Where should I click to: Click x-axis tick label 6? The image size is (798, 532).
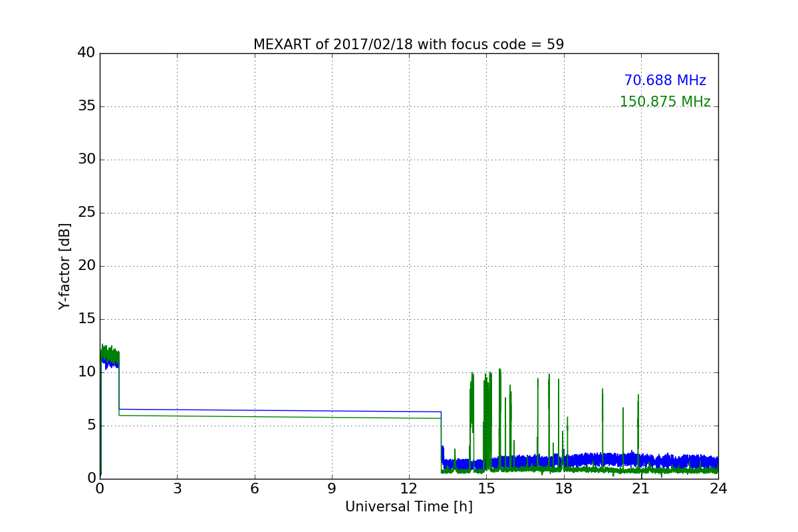click(254, 488)
